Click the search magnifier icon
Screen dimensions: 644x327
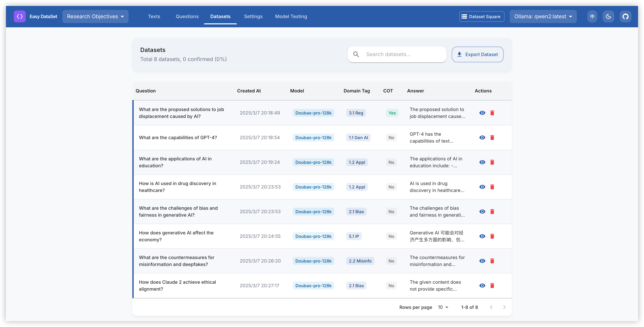coord(356,54)
